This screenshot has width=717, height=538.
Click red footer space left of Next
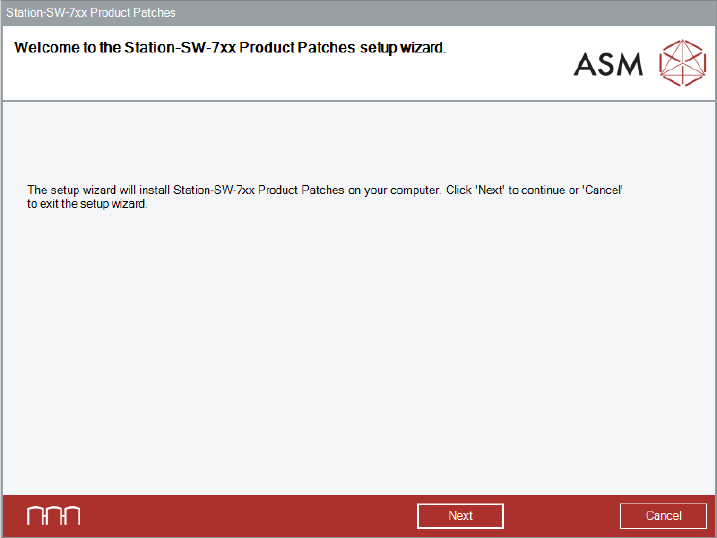click(x=250, y=516)
